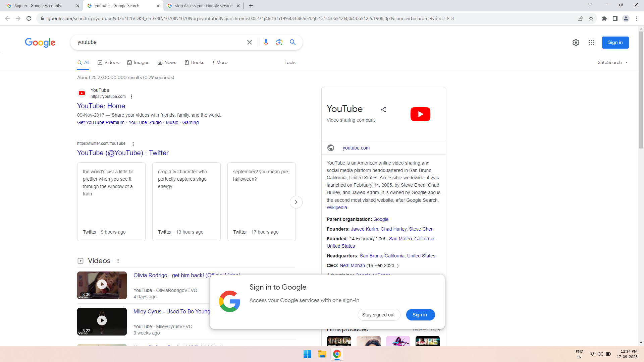
Task: Play Olivia Rodrigo video thumbnail
Action: (x=102, y=285)
